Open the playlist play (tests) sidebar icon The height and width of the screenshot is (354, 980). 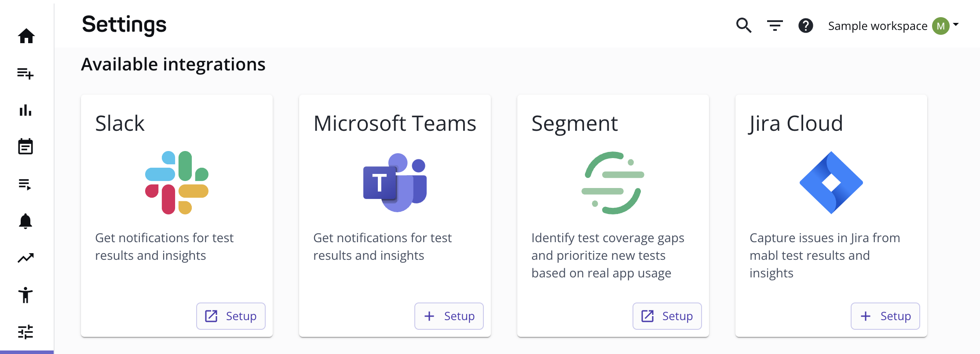click(25, 184)
